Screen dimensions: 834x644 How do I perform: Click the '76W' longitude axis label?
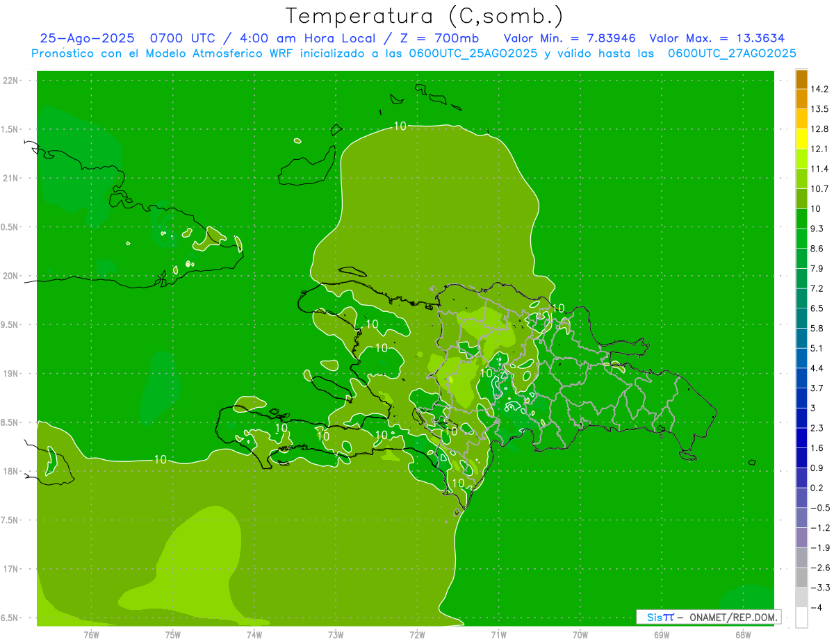(x=91, y=635)
